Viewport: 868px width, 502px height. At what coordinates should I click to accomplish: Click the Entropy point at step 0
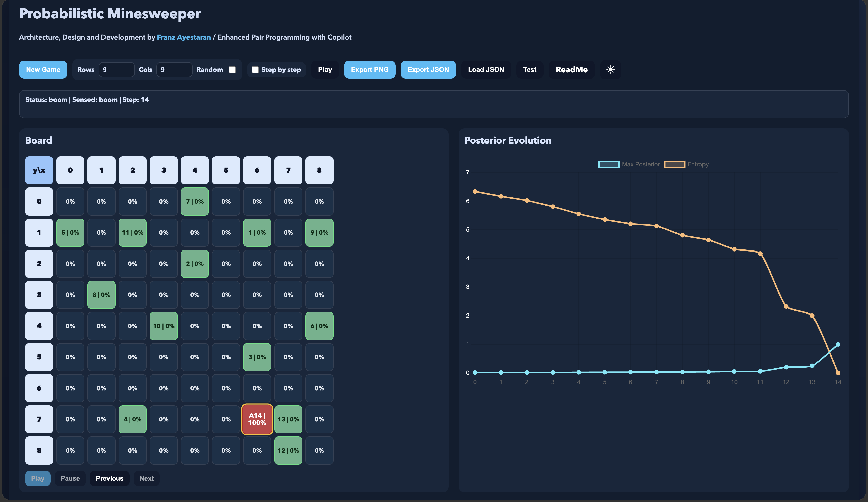[x=475, y=191]
